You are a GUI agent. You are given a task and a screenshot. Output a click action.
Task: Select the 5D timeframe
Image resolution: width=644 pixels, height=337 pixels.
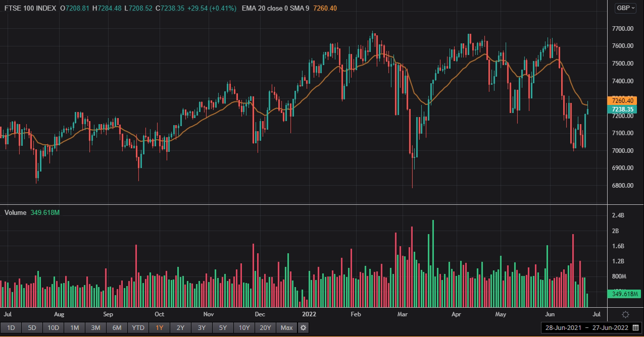pyautogui.click(x=32, y=328)
